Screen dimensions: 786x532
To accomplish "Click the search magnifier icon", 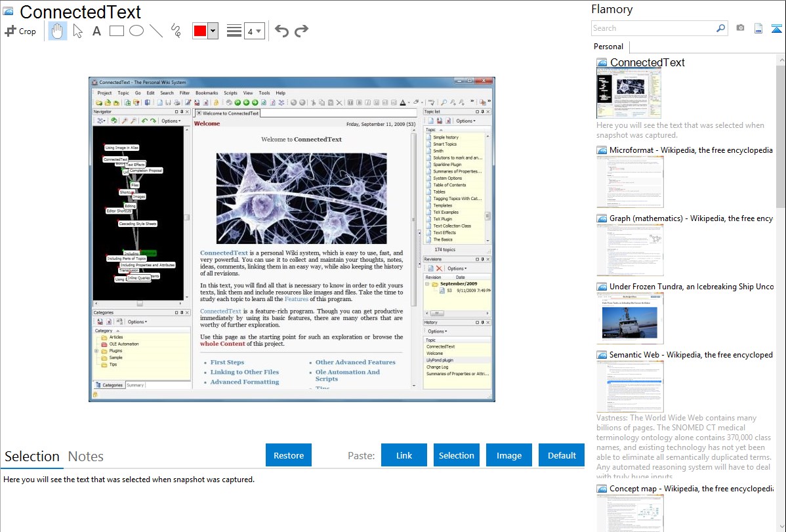I will (x=720, y=28).
